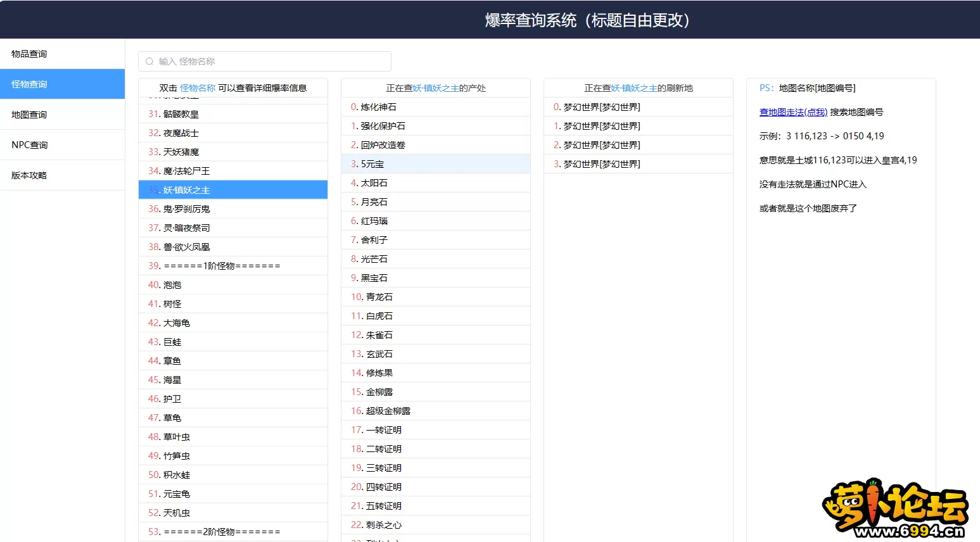Viewport: 980px width, 542px height.
Task: Click drop item 10. 青龙石
Action: [436, 297]
